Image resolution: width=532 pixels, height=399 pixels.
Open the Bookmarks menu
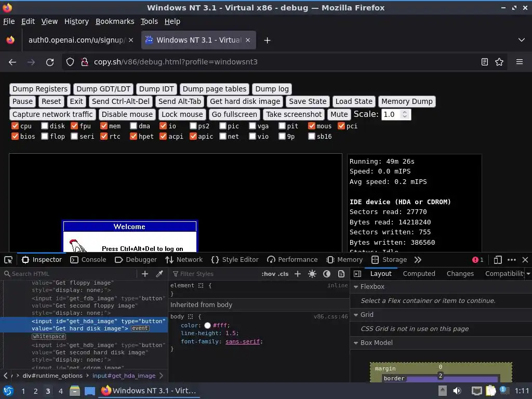115,21
